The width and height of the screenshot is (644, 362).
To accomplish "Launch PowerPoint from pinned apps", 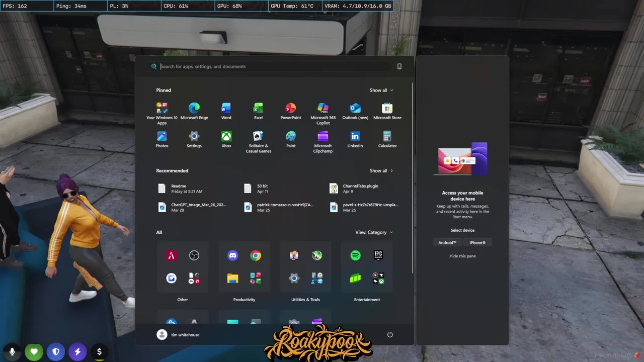I will 290,111.
